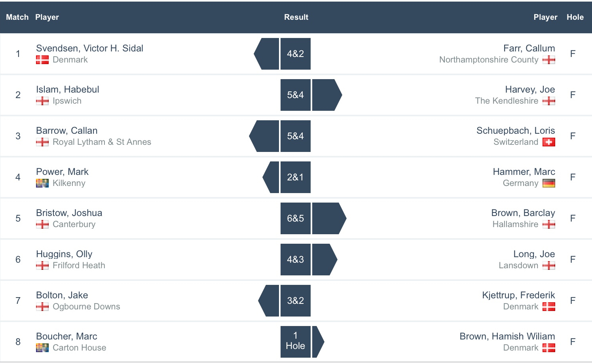
Task: Click the Hole column header
Action: 575,17
